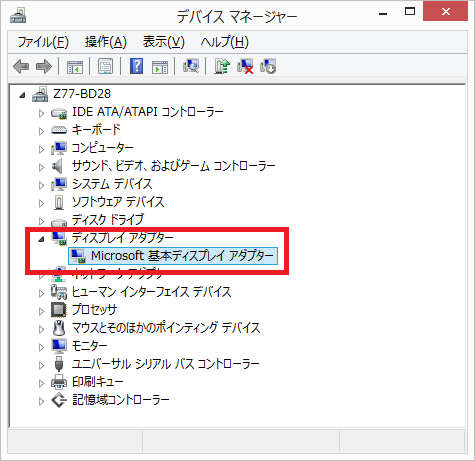Expand the 記憶域コントローラー node
This screenshot has height=461, width=475.
pyautogui.click(x=41, y=401)
